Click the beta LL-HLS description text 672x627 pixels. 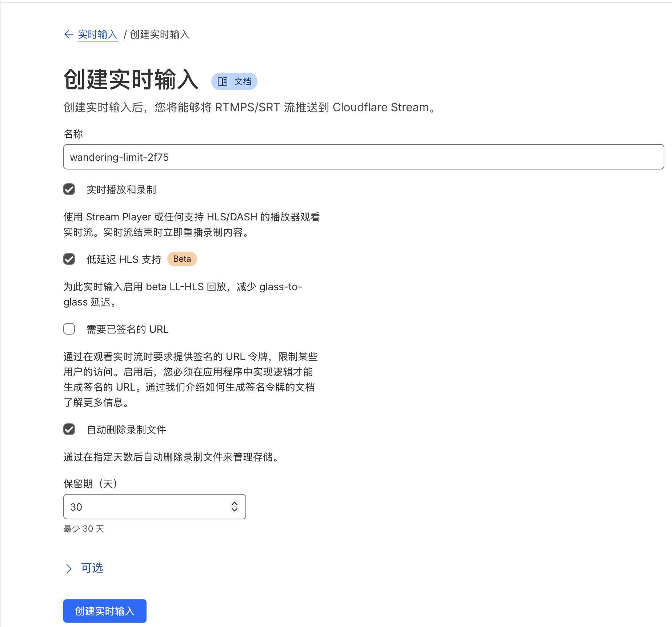[183, 294]
